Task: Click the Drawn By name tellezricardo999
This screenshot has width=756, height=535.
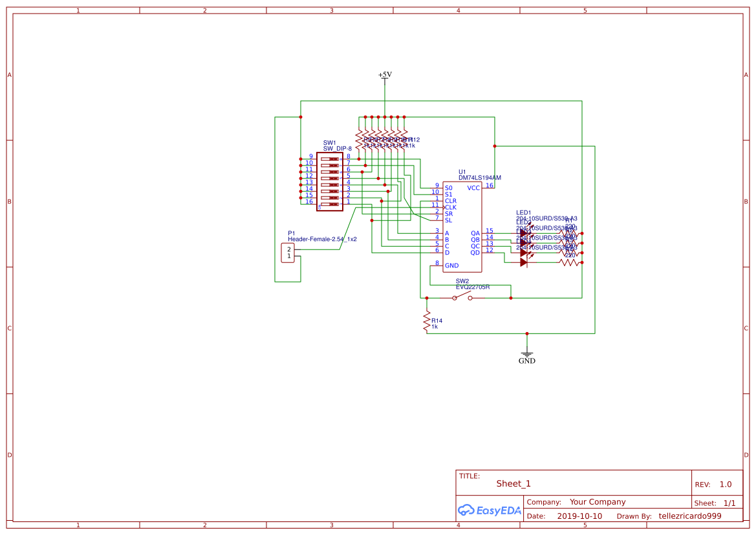Action: (x=689, y=516)
